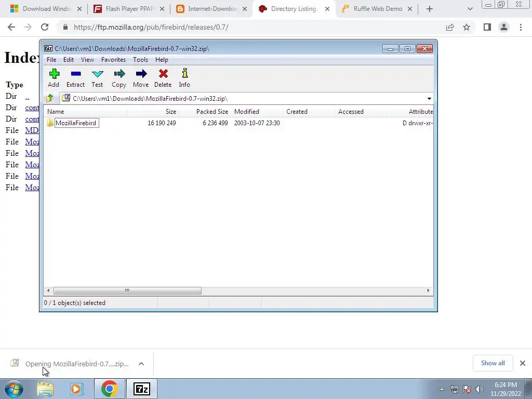Close the Ruffle Web Demo tab
Viewport: 532px width, 399px height.
click(x=410, y=9)
